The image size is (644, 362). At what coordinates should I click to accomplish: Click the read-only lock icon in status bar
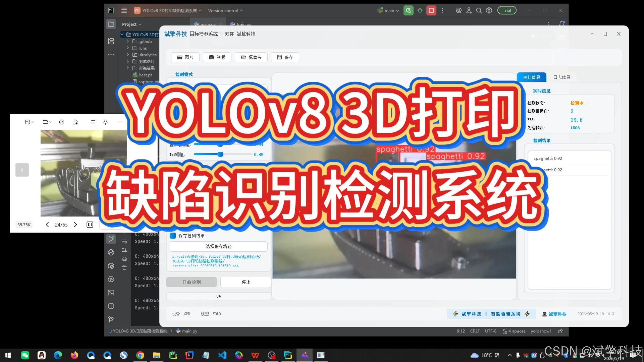[560, 331]
